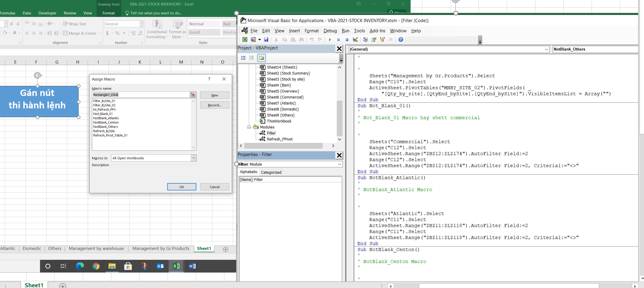
Task: Open Add-Ins menu in VBA editor
Action: click(x=377, y=31)
